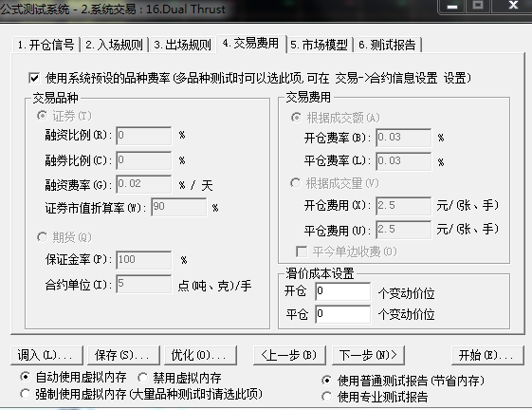Screen dimensions: 532x410
Task: Click the 融资费率(G) input field
Action: (x=144, y=184)
